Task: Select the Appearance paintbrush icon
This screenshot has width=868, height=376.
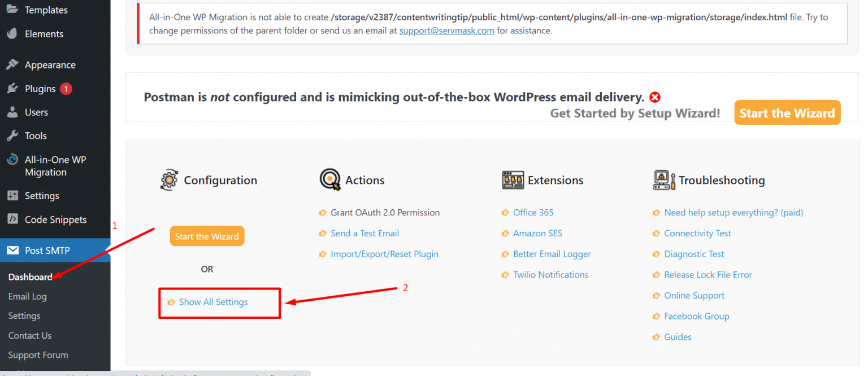Action: 12,64
